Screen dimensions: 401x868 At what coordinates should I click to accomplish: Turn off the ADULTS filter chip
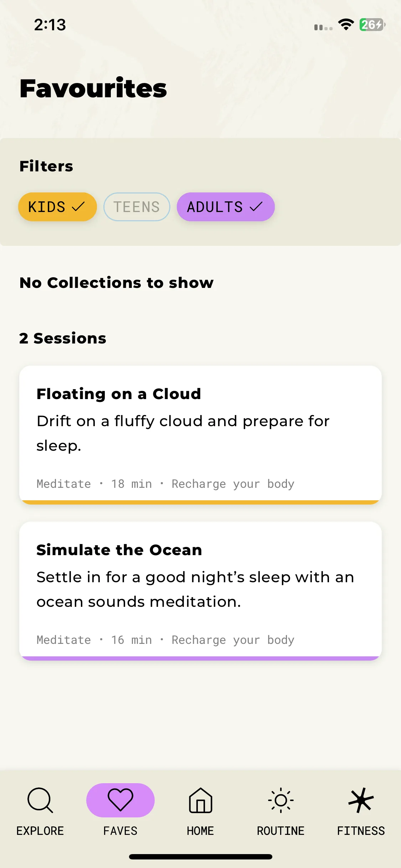(226, 207)
